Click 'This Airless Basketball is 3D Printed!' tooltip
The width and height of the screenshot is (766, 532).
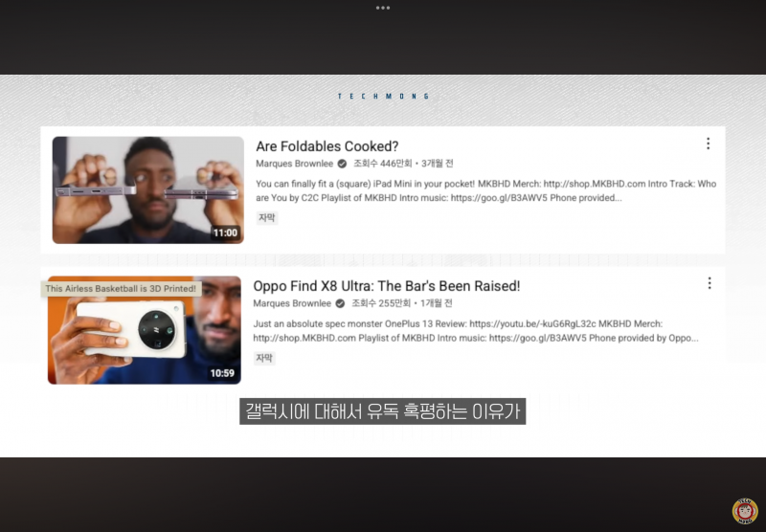[121, 288]
